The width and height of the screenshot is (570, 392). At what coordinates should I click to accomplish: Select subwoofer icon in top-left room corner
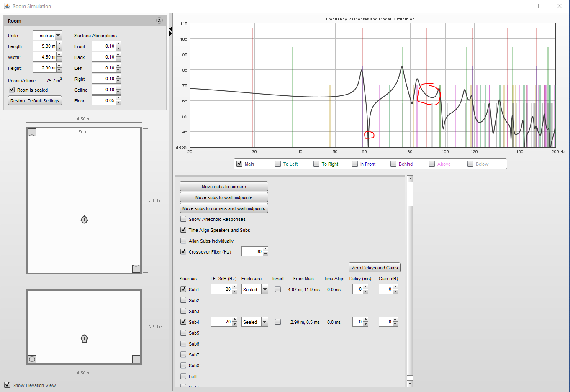[32, 132]
